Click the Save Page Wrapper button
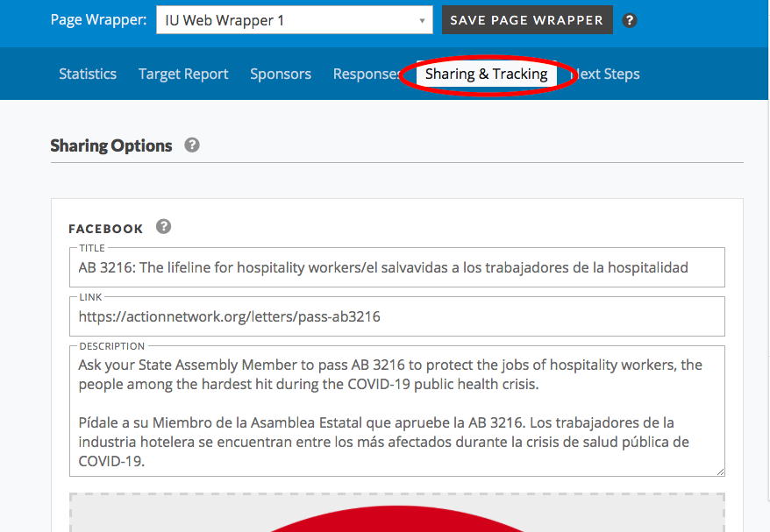The height and width of the screenshot is (532, 770). [527, 20]
